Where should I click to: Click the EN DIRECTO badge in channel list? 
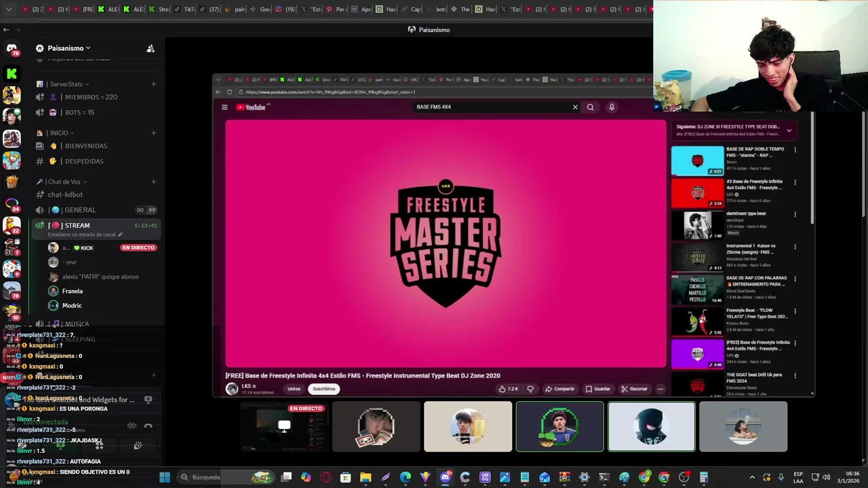tap(138, 247)
